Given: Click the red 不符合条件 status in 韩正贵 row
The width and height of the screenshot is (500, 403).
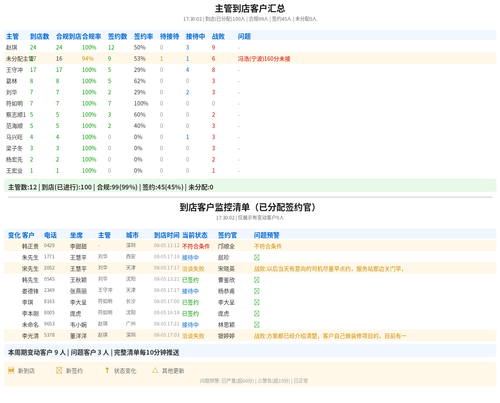Looking at the screenshot, I should click(x=196, y=246).
